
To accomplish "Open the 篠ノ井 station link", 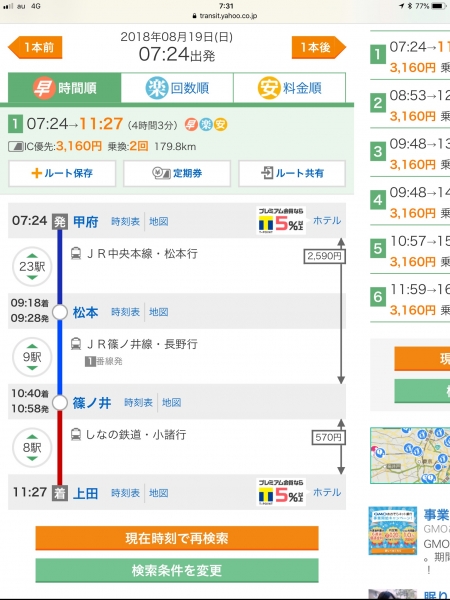I will pyautogui.click(x=92, y=403).
